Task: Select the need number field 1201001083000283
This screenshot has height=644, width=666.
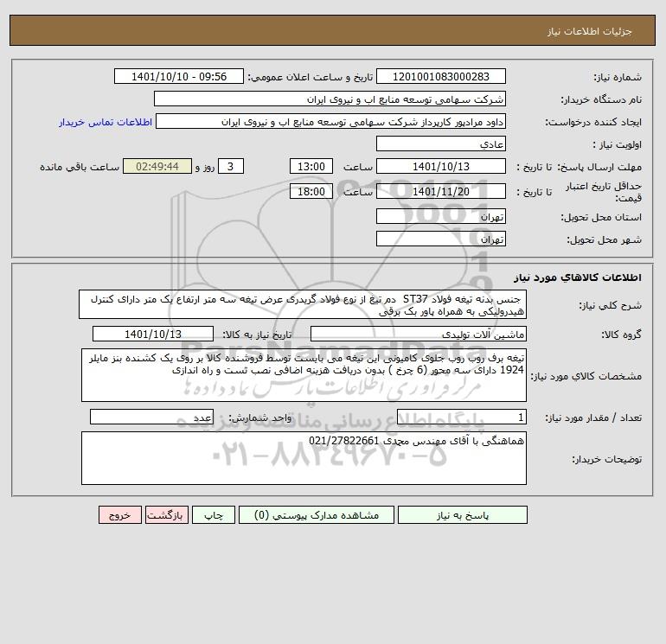Action: (441, 76)
